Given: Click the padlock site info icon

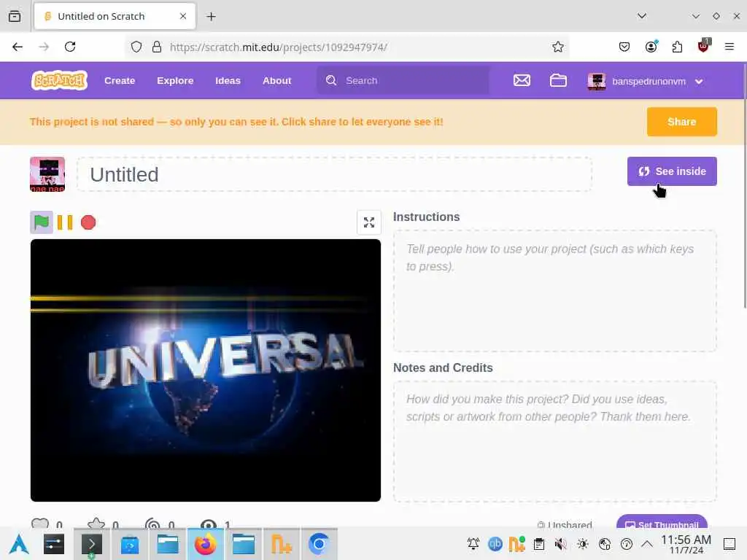Looking at the screenshot, I should [x=157, y=47].
